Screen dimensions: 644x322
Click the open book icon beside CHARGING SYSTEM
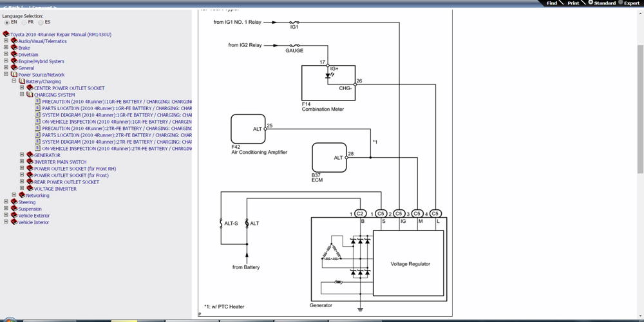tap(30, 95)
